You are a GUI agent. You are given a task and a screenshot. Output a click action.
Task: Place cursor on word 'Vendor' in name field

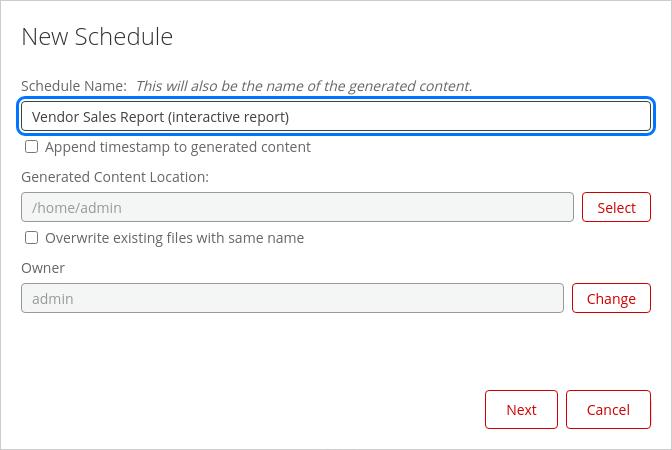coord(54,117)
